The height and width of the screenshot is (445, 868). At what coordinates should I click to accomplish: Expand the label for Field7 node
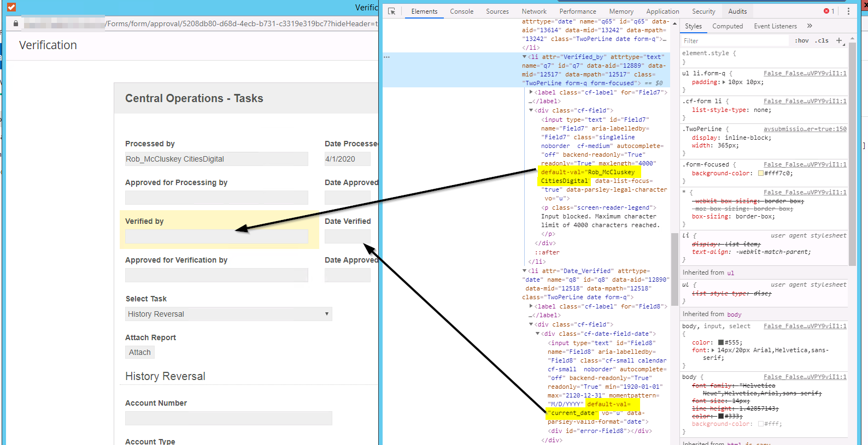click(531, 92)
